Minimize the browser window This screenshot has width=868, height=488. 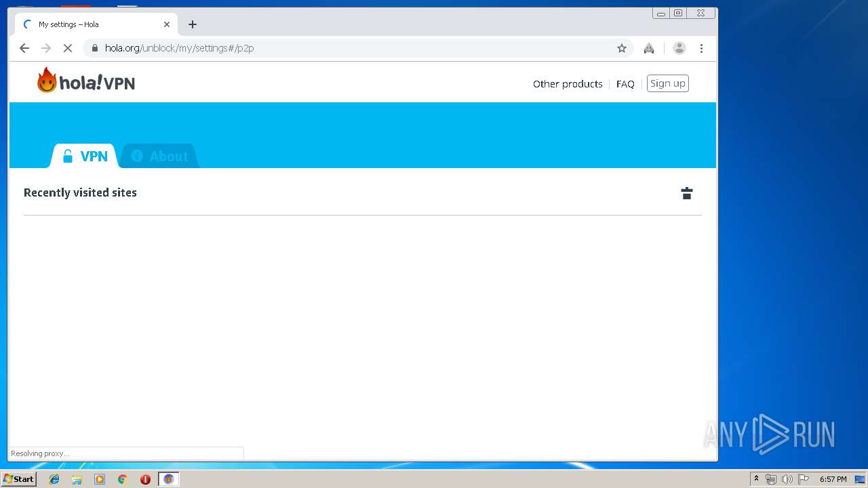point(661,13)
